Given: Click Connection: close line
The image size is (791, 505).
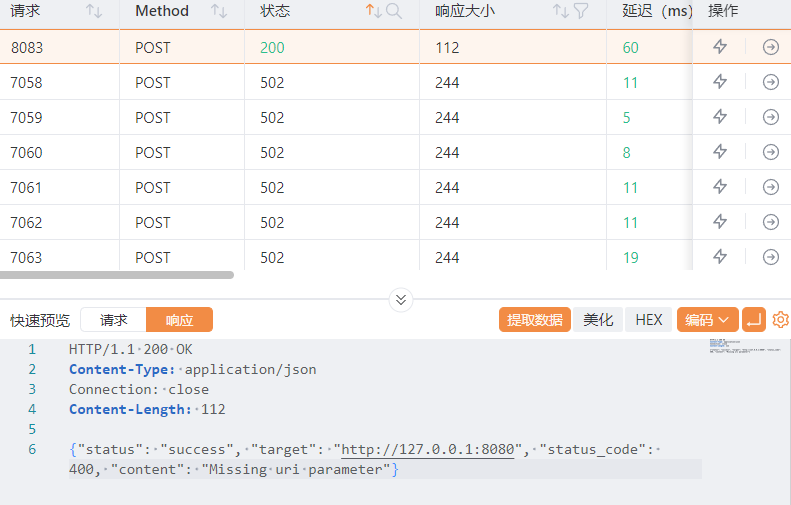Looking at the screenshot, I should click(x=139, y=389).
